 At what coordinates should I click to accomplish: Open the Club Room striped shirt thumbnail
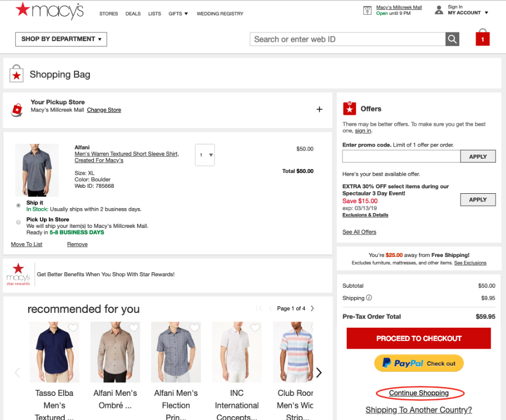coord(293,352)
